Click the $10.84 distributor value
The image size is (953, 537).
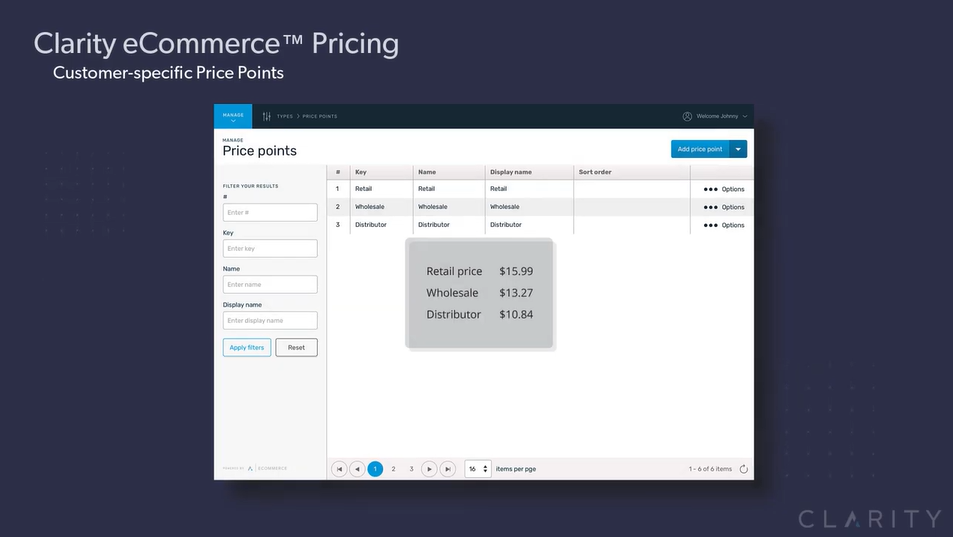click(516, 315)
